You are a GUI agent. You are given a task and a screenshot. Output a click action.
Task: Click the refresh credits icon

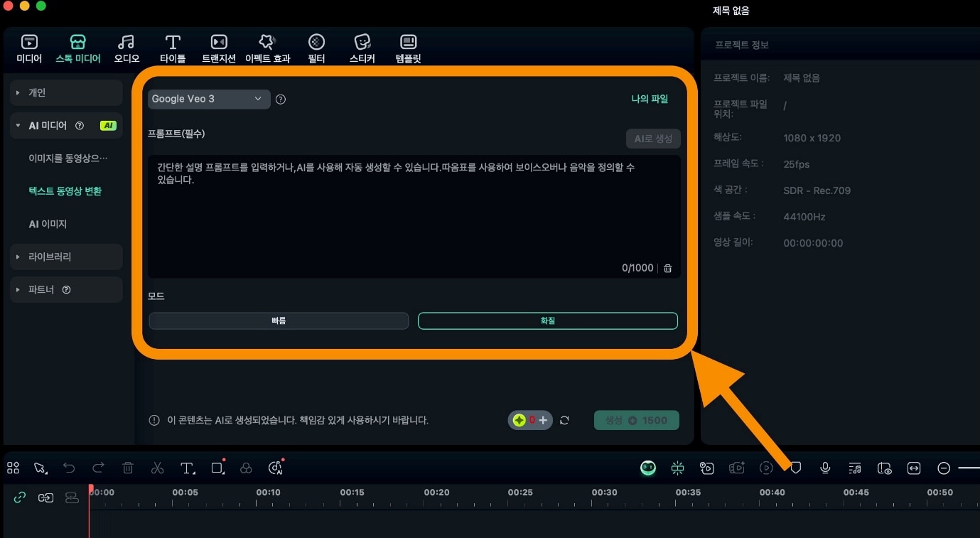(x=564, y=421)
